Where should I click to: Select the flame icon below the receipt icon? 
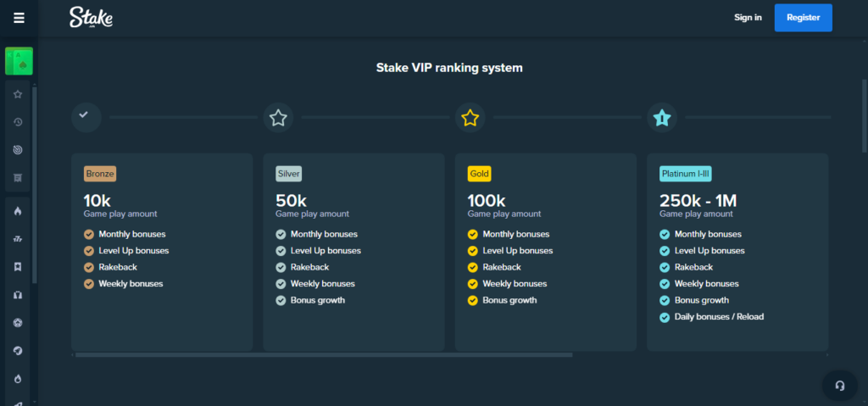click(x=18, y=211)
